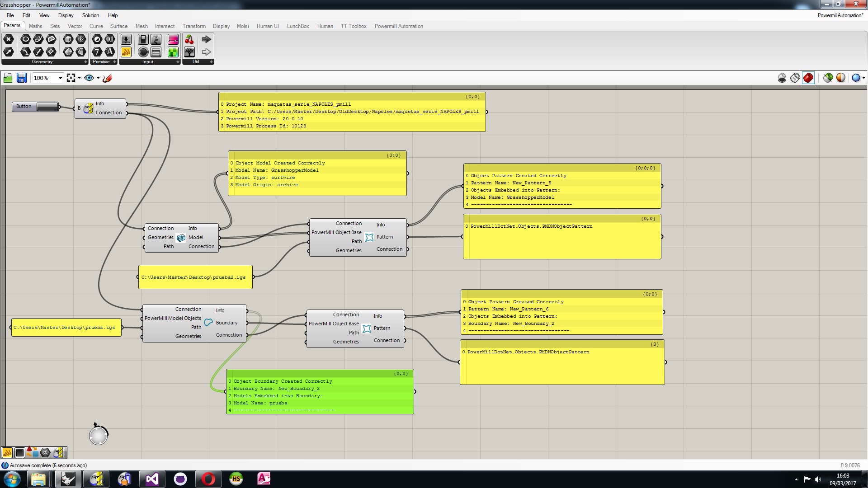This screenshot has width=868, height=488.
Task: Click the Autosave complete status message
Action: (x=47, y=465)
